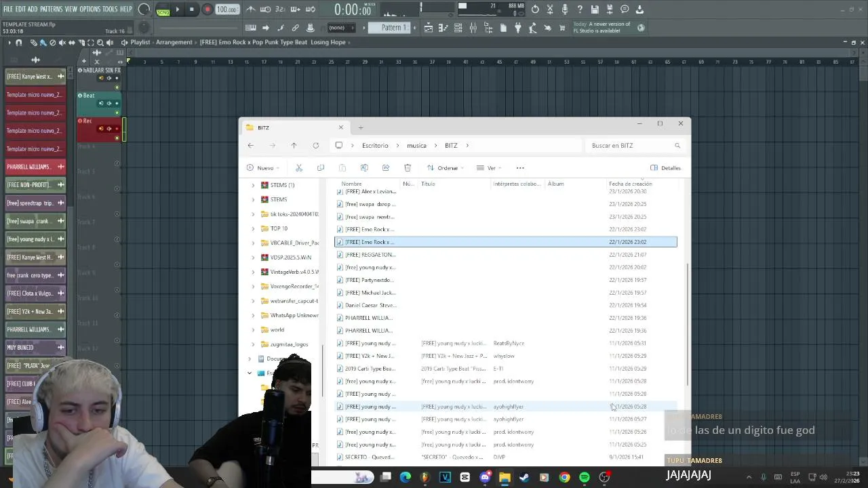868x488 pixels.
Task: Open the FL Studio FILE menu
Action: [7, 9]
